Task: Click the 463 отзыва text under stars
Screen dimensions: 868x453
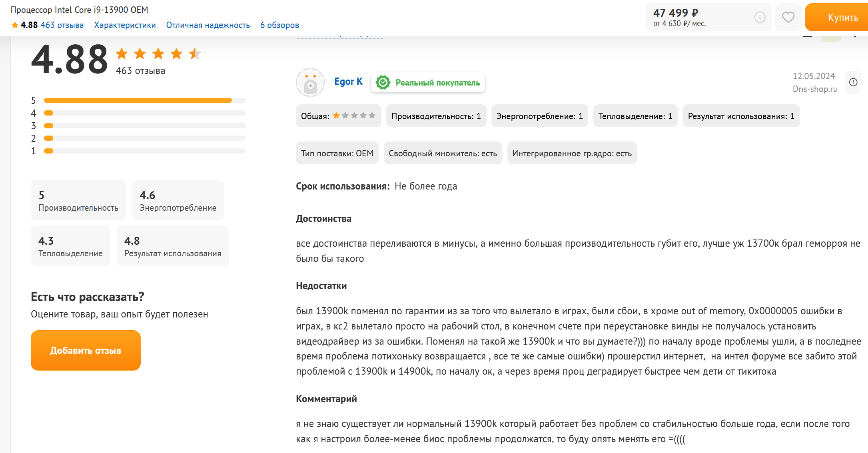Action: 140,71
